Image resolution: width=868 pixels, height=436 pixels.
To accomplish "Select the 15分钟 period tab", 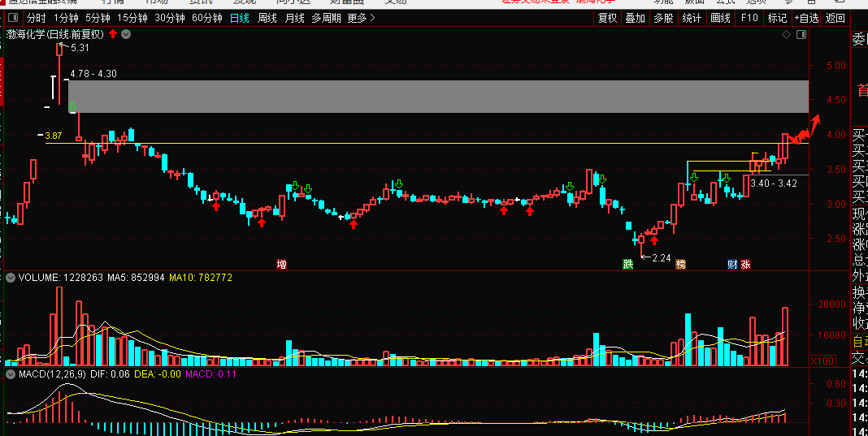I will [x=132, y=18].
